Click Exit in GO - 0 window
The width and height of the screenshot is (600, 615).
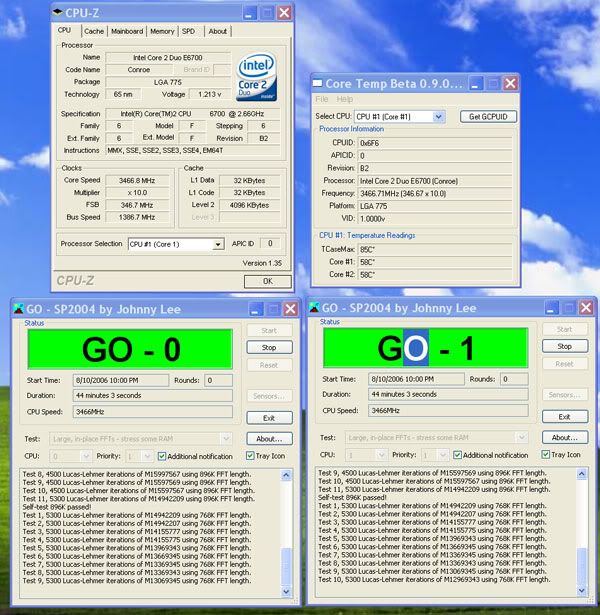point(269,418)
